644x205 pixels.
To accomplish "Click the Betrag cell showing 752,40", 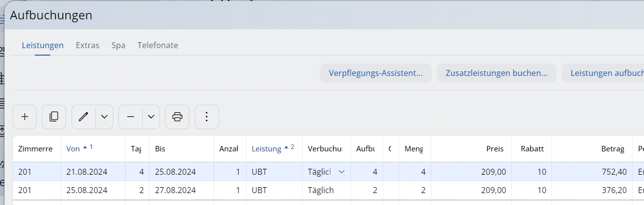I will pyautogui.click(x=611, y=172).
